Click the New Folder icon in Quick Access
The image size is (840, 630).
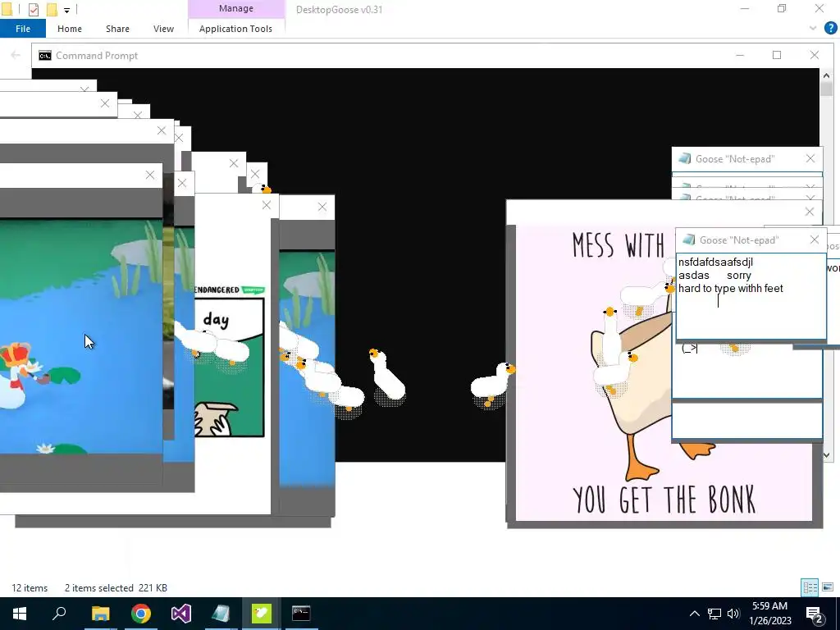pos(52,9)
